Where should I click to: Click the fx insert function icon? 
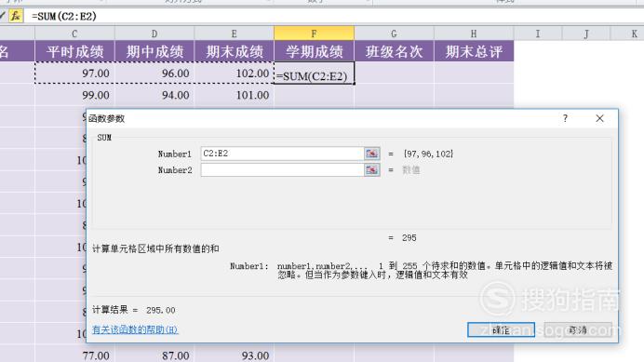pyautogui.click(x=16, y=16)
